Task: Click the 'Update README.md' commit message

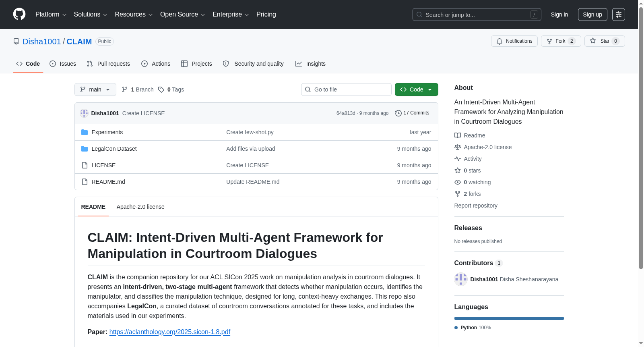Action: pos(253,182)
